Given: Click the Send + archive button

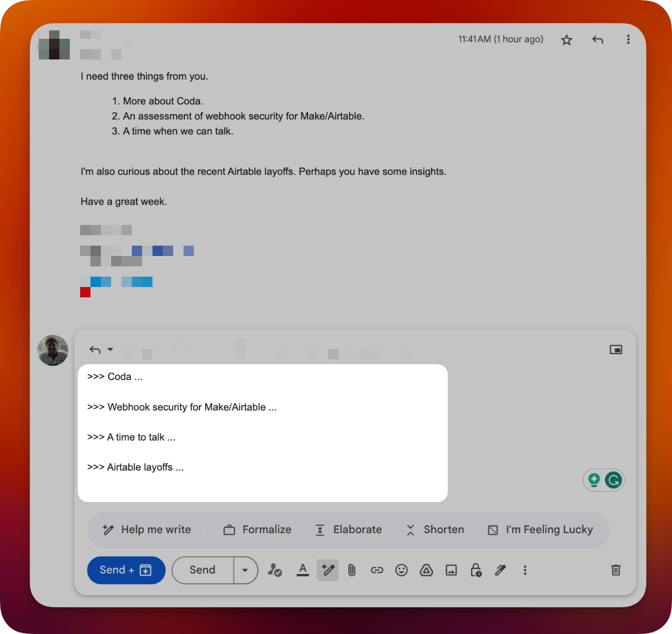Looking at the screenshot, I should [x=126, y=570].
